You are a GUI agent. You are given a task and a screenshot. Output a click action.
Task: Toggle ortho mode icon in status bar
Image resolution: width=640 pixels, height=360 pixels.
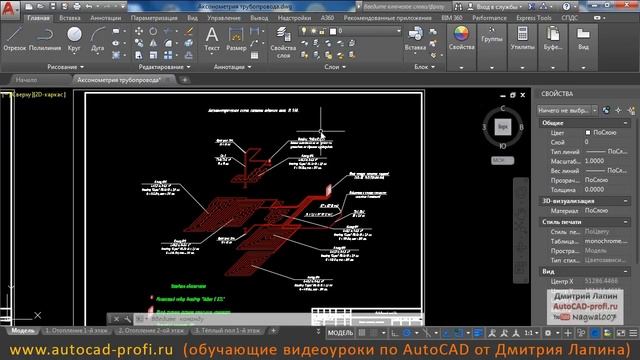pyautogui.click(x=395, y=333)
